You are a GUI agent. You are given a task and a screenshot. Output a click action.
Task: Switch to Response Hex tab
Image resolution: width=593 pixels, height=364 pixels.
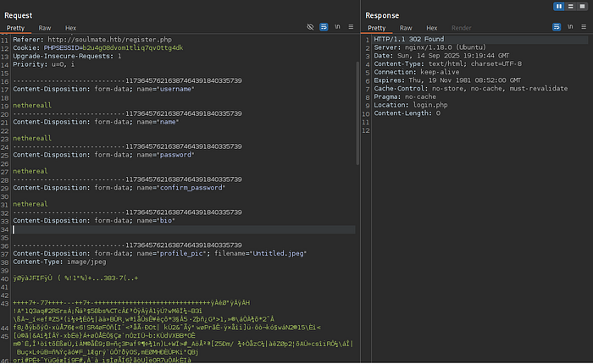[x=432, y=28]
